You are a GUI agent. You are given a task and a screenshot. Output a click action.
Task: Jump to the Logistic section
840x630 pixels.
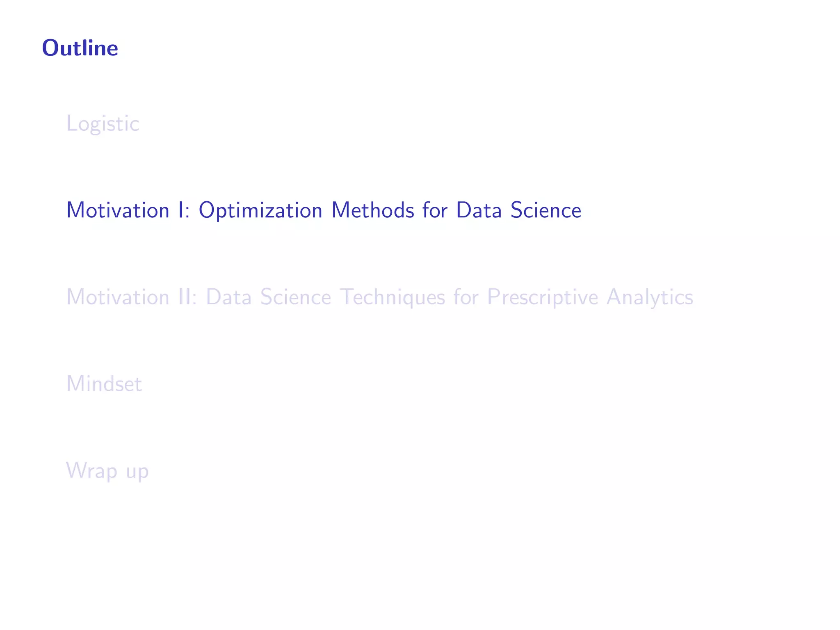[x=103, y=123]
